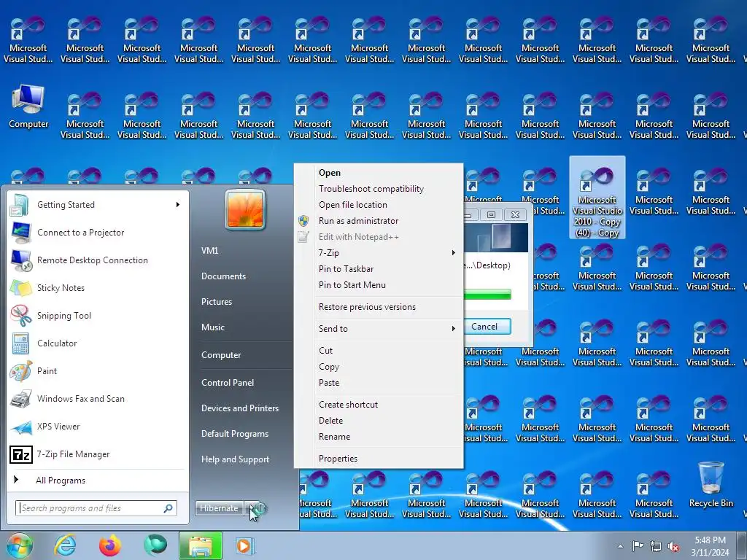Open Help and Support

pyautogui.click(x=235, y=459)
